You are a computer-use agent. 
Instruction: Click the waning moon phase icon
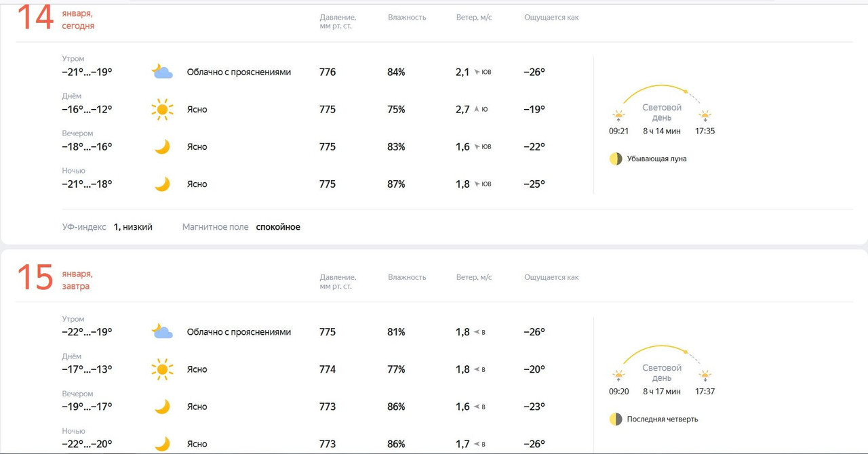[616, 159]
